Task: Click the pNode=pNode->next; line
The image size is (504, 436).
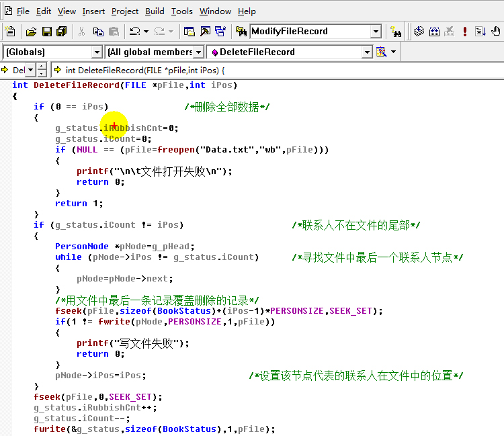Action: click(125, 279)
